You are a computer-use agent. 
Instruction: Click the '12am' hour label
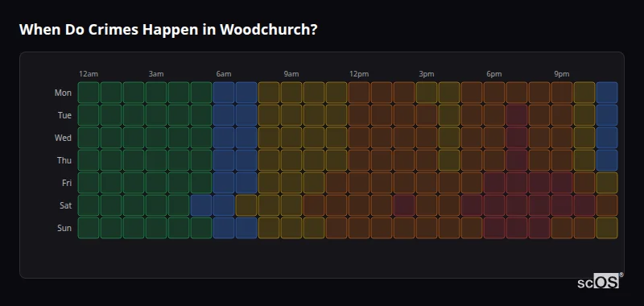click(89, 74)
